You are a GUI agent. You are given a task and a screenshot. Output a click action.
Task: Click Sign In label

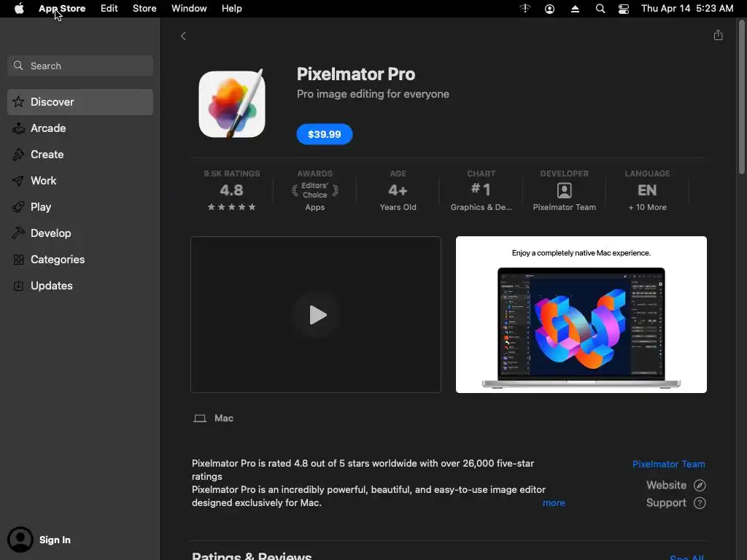pyautogui.click(x=55, y=540)
